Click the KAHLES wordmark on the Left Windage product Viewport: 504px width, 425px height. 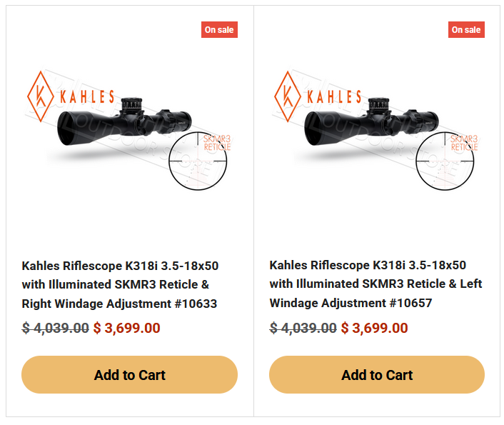[x=334, y=97]
